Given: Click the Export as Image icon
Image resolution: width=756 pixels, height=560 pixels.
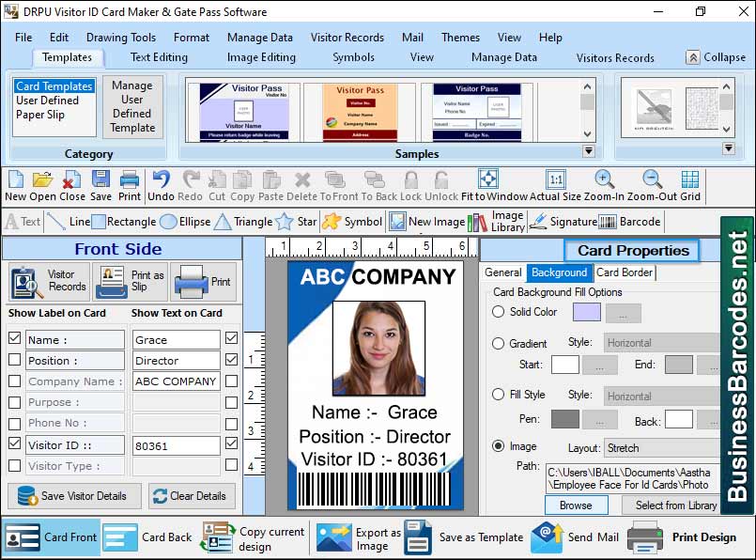Looking at the screenshot, I should 333,537.
